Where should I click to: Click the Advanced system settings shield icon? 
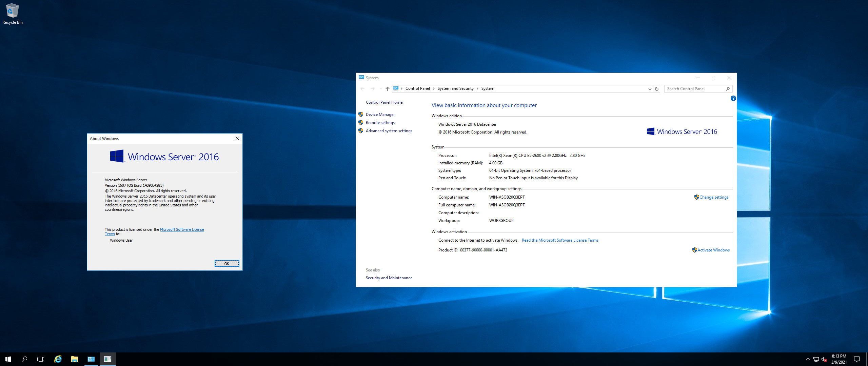point(361,131)
